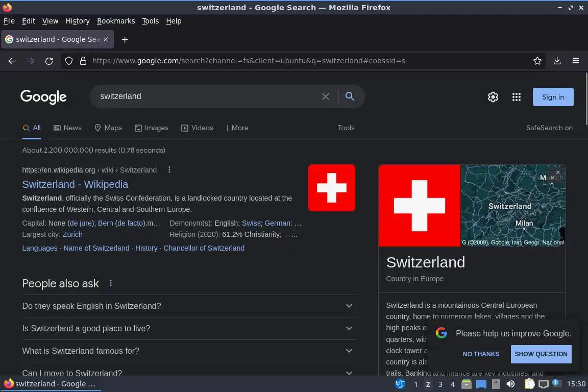588x392 pixels.
Task: Click the Sign in button
Action: 553,97
